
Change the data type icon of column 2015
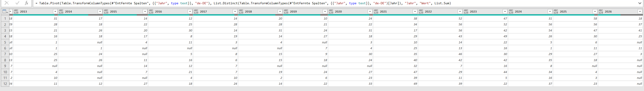click(x=106, y=11)
